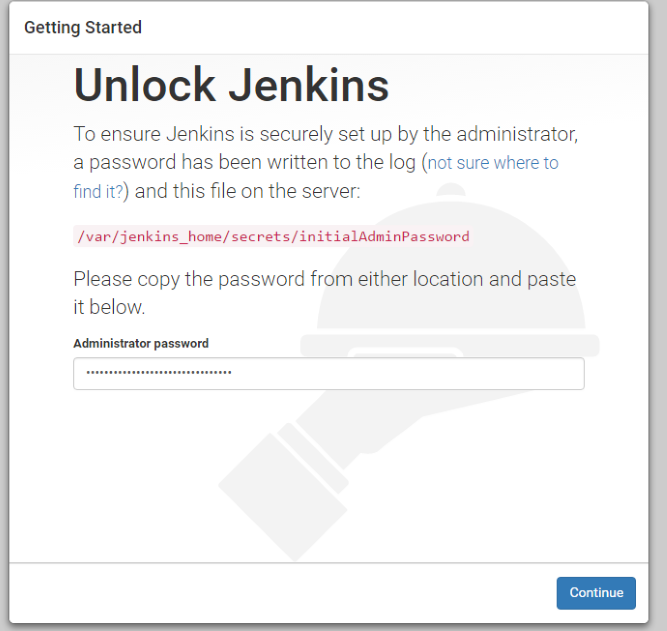Click the word "secrets" in the path
Viewport: 667px width, 631px height.
click(x=260, y=237)
